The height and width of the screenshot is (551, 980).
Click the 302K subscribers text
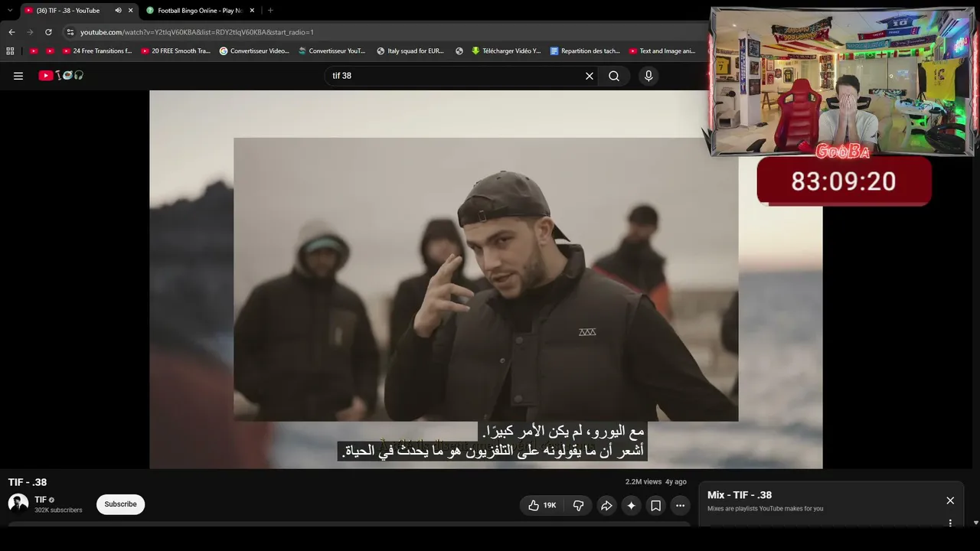click(58, 510)
